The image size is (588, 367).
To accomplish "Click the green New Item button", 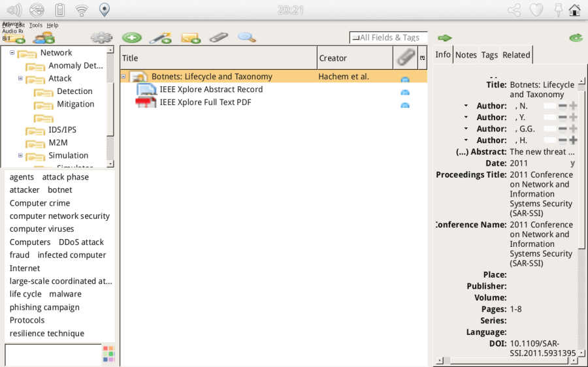I will (131, 38).
